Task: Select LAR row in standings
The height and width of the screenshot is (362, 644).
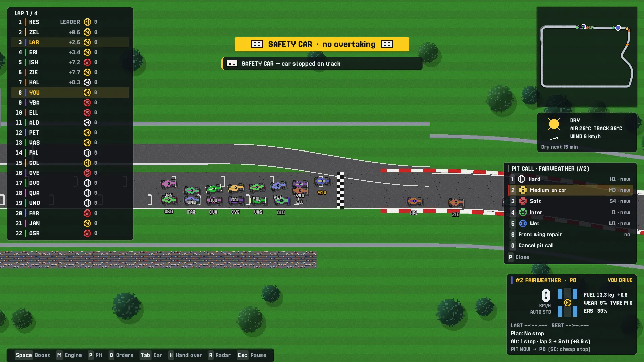Action: click(70, 42)
